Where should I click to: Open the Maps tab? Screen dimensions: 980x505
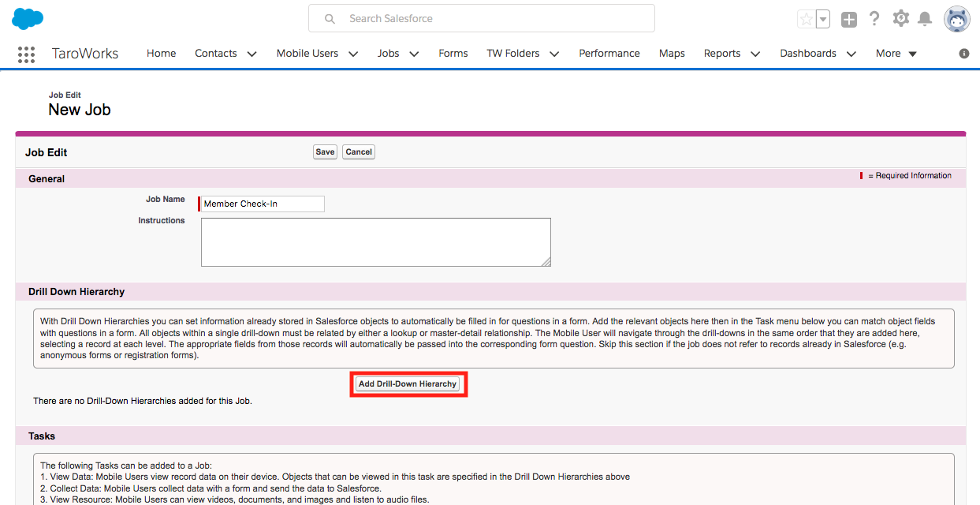click(x=672, y=54)
